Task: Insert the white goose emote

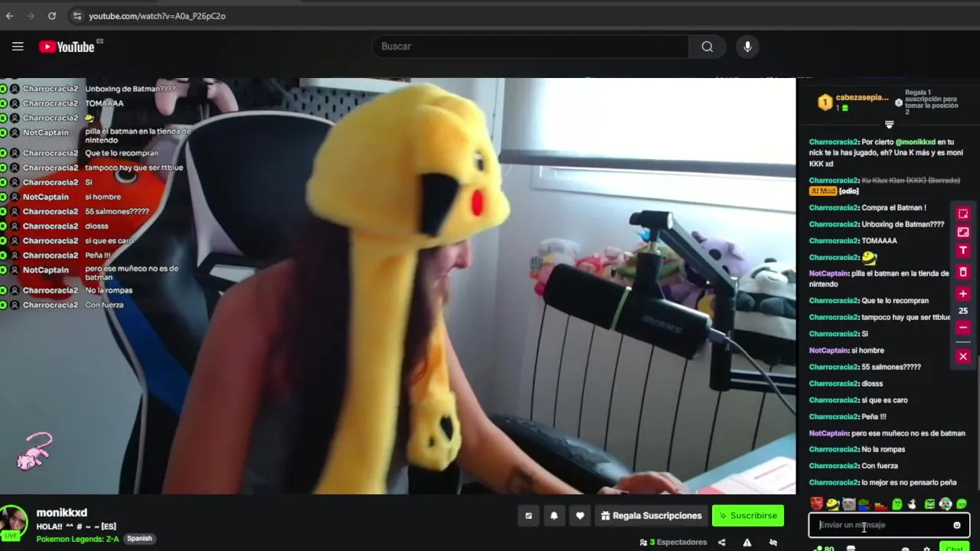Action: tap(913, 504)
